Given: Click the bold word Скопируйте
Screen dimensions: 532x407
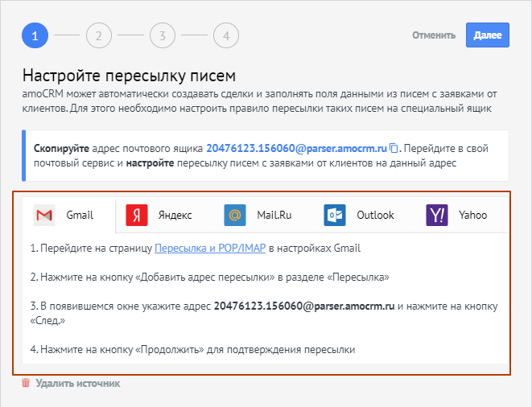Looking at the screenshot, I should coord(61,149).
